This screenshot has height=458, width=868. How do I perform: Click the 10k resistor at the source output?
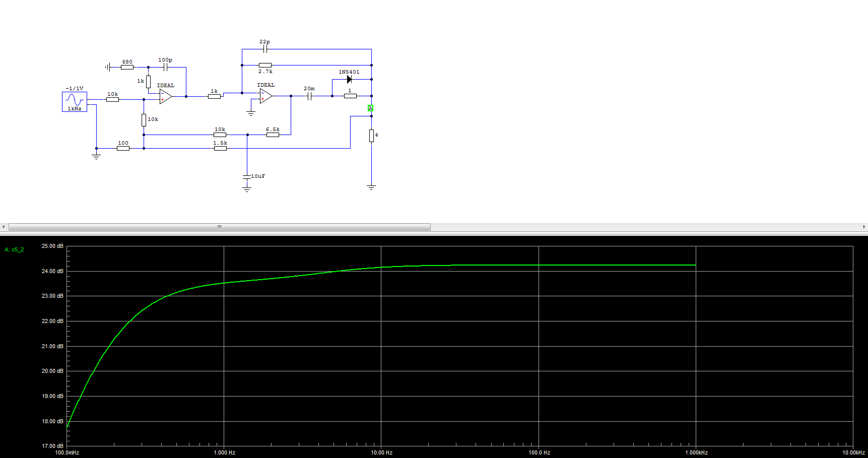[112, 99]
